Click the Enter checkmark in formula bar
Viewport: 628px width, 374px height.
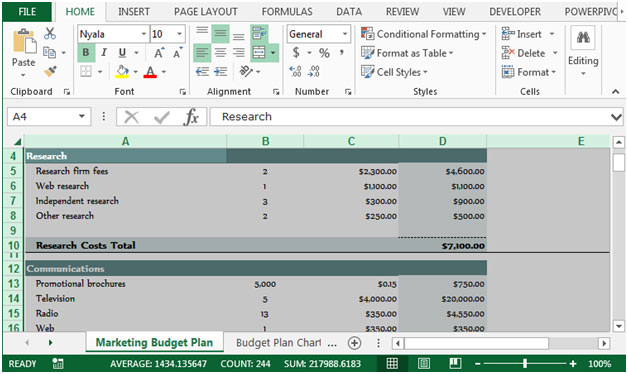click(x=161, y=117)
